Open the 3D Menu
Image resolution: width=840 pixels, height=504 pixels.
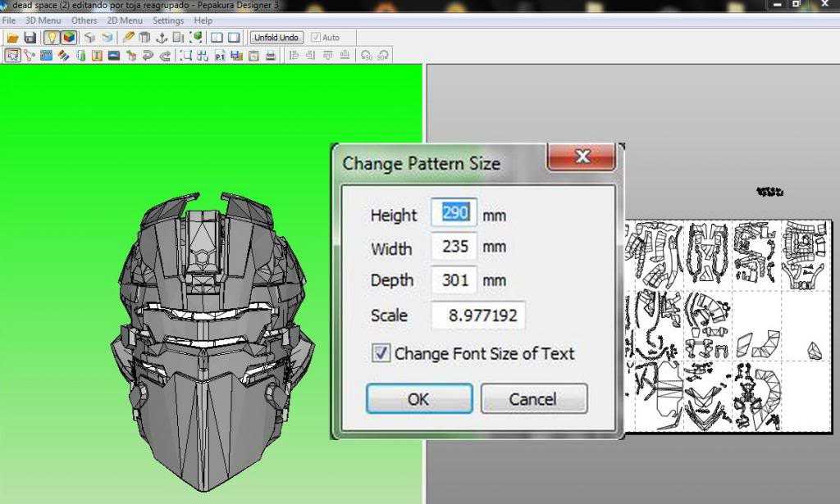[43, 20]
